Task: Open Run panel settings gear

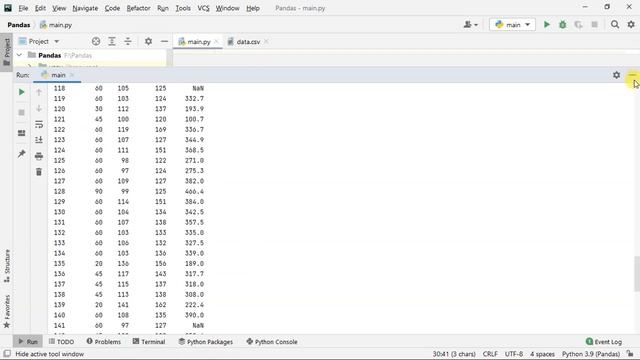Action: [x=616, y=75]
